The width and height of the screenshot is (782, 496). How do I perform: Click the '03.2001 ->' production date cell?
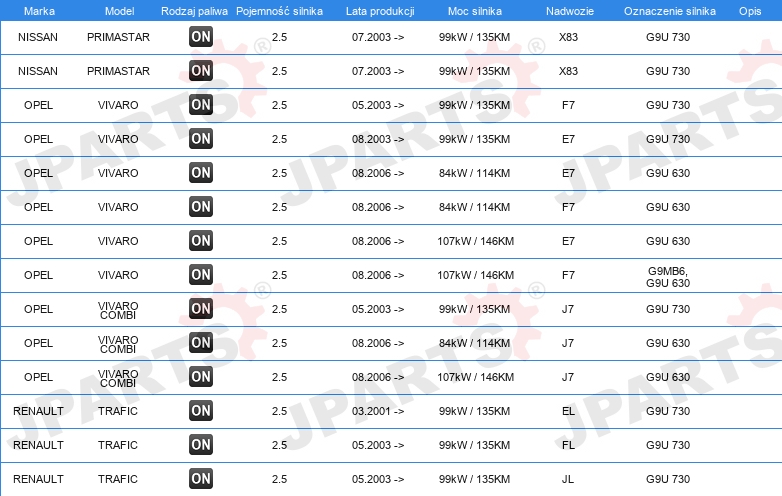pos(378,411)
